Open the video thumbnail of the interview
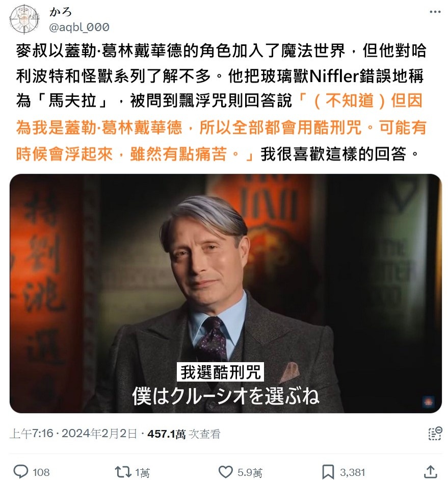This screenshot has width=448, height=480. point(226,293)
